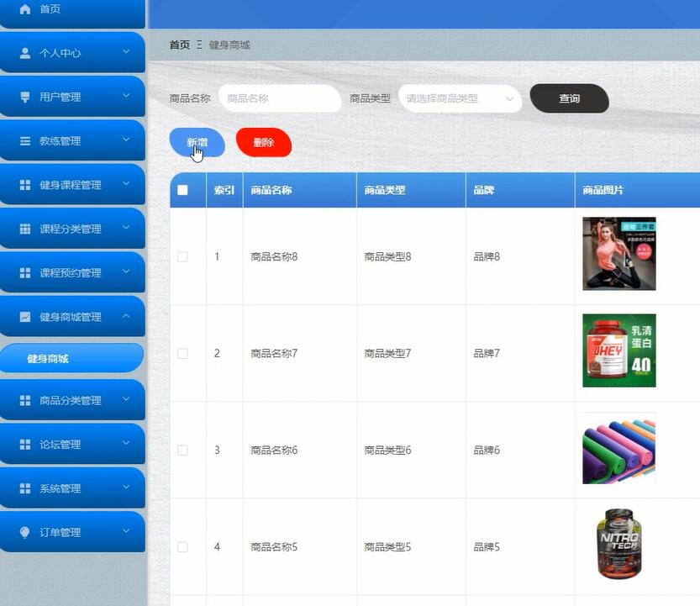The image size is (700, 606).
Task: Click the 商品名称 input field
Action: coord(280,98)
